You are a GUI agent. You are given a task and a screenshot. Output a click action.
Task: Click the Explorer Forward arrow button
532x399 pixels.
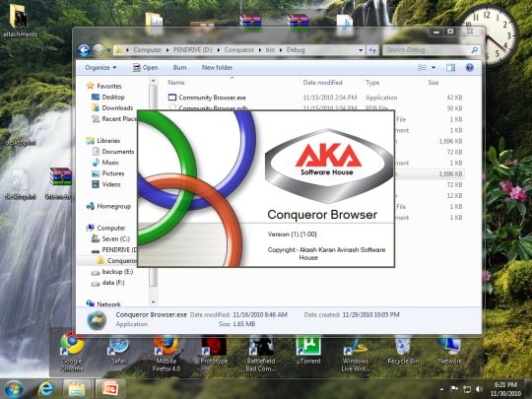coord(99,50)
